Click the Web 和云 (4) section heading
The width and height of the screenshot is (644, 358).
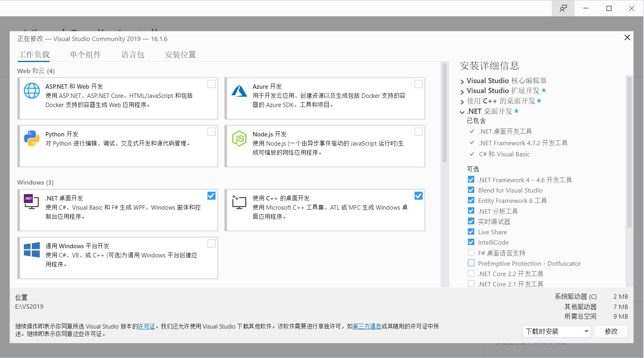(36, 71)
